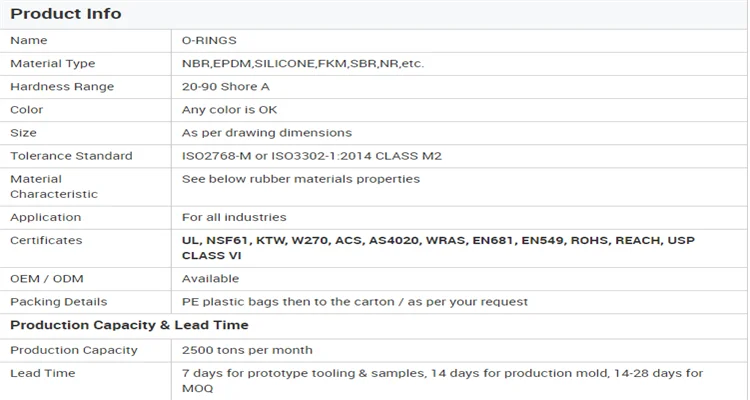Image resolution: width=750 pixels, height=400 pixels.
Task: Click the Tolerance Standard label
Action: coord(71,156)
